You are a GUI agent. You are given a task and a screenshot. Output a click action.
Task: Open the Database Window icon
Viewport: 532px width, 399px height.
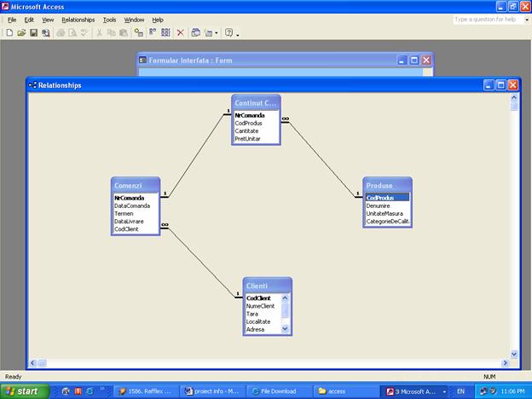pos(195,32)
